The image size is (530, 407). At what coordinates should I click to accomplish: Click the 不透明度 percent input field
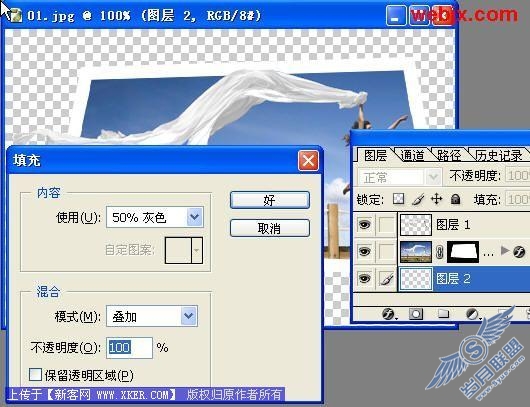129,348
